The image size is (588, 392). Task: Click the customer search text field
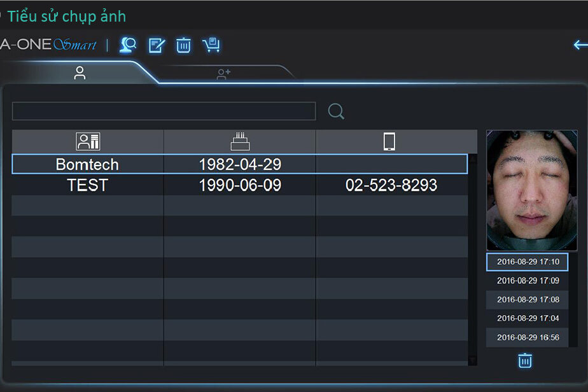[164, 111]
